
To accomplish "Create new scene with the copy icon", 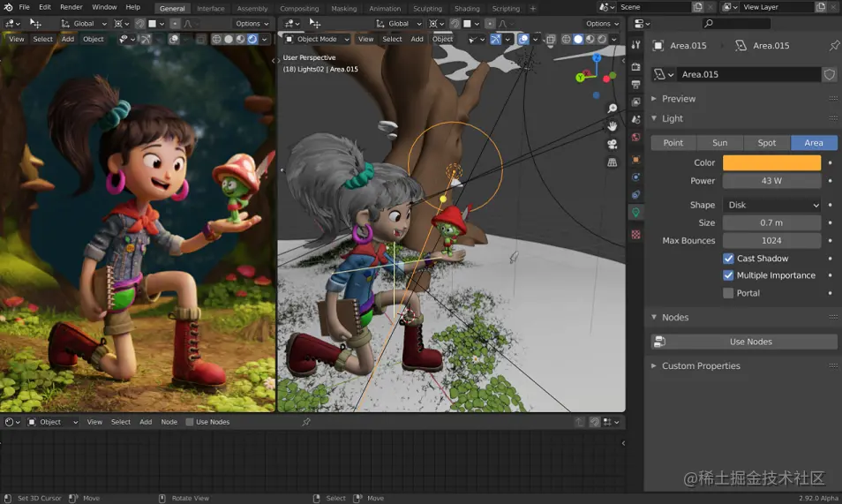I will pos(697,7).
